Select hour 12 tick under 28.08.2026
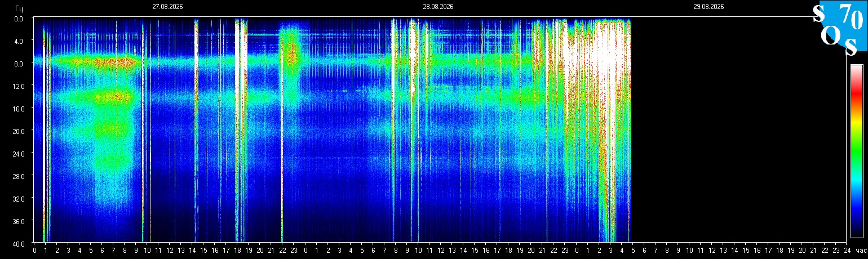 [x=441, y=251]
